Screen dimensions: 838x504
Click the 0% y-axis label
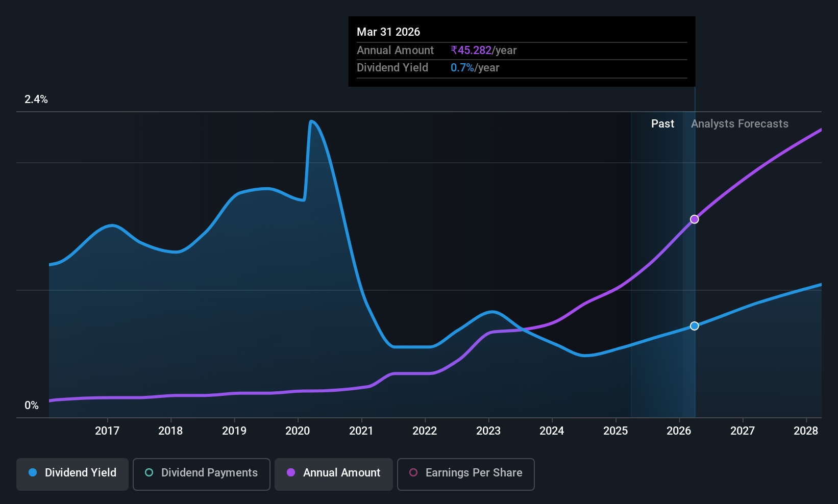pyautogui.click(x=32, y=406)
